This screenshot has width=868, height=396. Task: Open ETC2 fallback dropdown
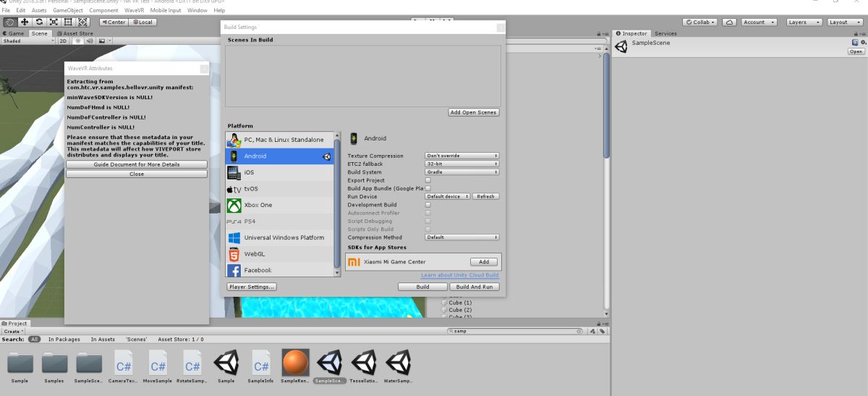coord(461,164)
